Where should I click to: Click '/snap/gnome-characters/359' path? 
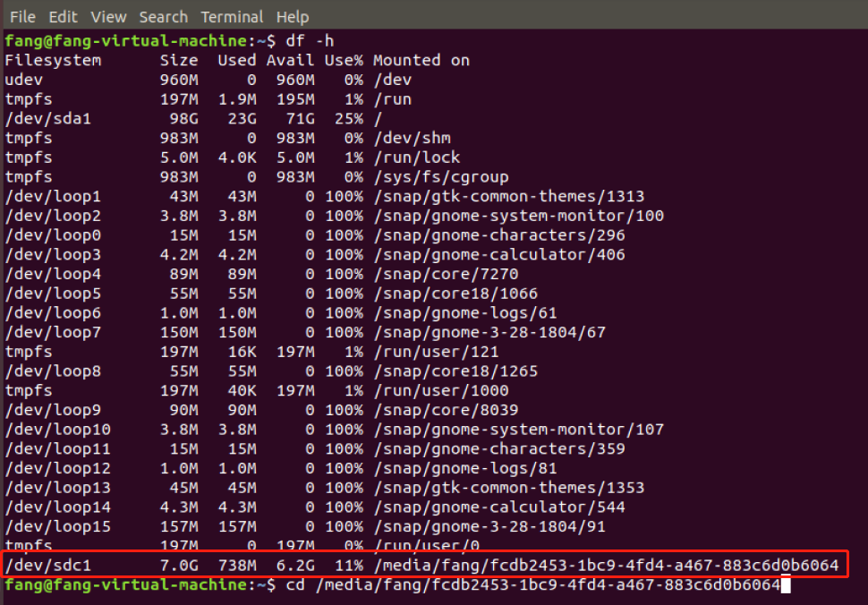(x=499, y=448)
